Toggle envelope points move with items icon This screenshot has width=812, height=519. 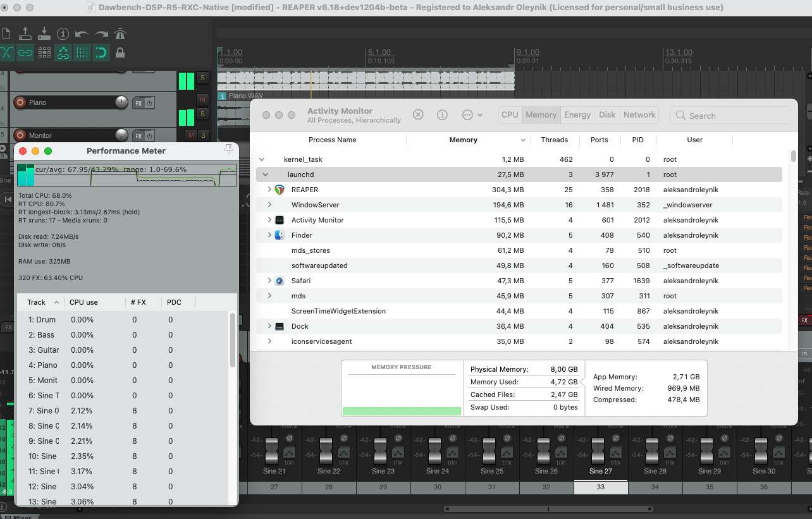coord(63,52)
